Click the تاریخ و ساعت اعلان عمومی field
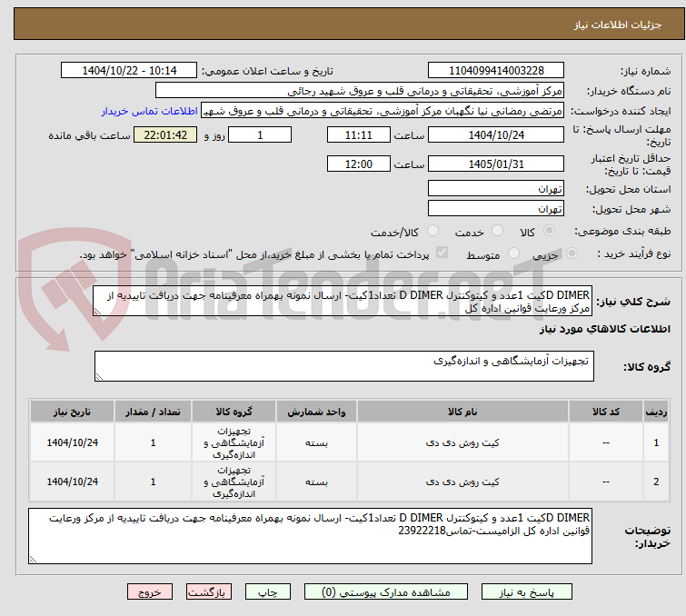Viewport: 686px width, 616px height. point(129,71)
